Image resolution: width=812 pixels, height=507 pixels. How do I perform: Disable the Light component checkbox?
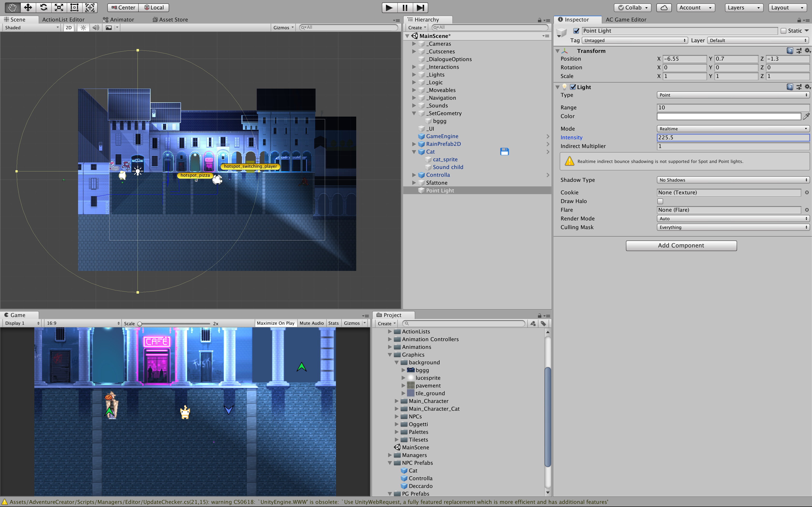coord(573,87)
